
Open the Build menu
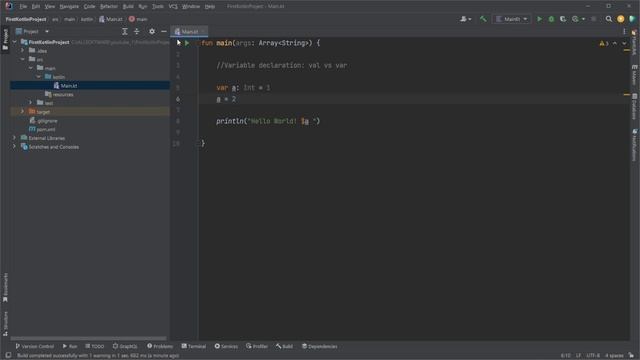pos(128,7)
